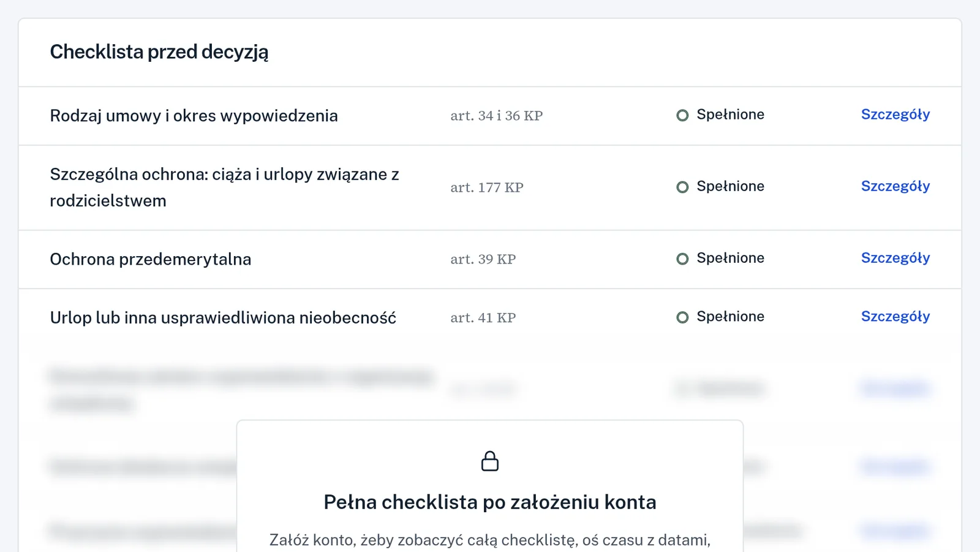The width and height of the screenshot is (980, 552).
Task: Open Szczegóły for Ochrona przedemerytalna row
Action: pos(895,258)
